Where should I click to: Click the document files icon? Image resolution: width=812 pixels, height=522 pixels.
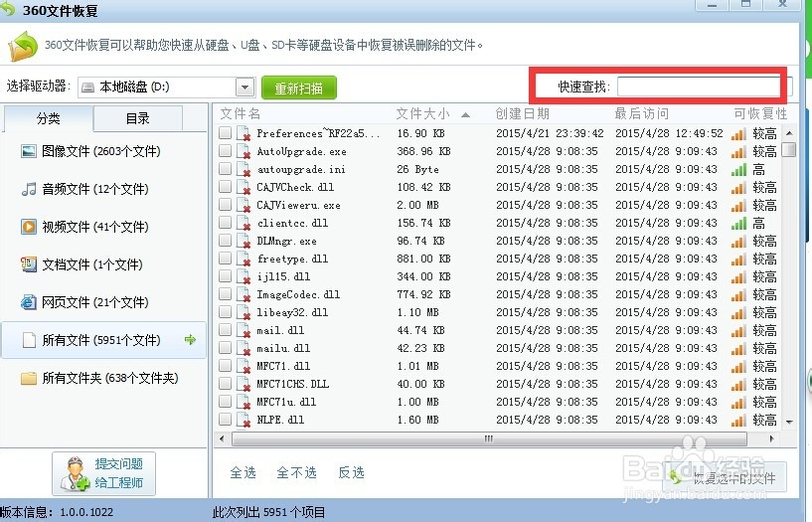(x=29, y=264)
